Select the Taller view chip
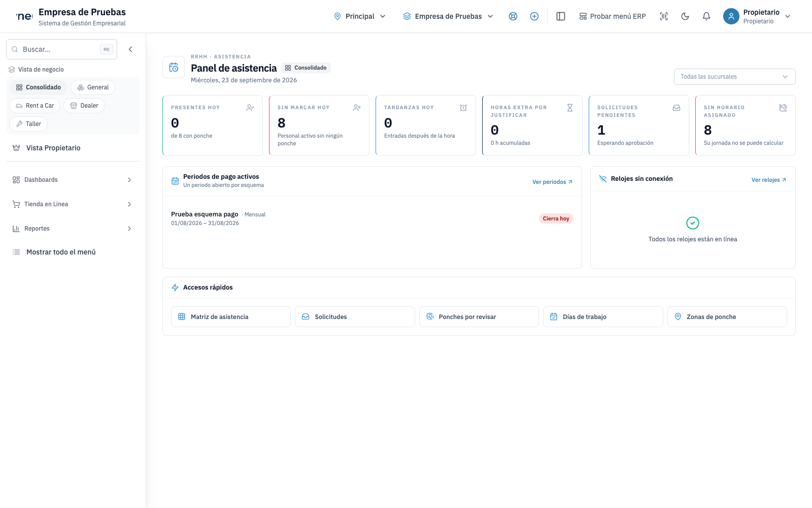Image resolution: width=812 pixels, height=508 pixels. pyautogui.click(x=28, y=124)
